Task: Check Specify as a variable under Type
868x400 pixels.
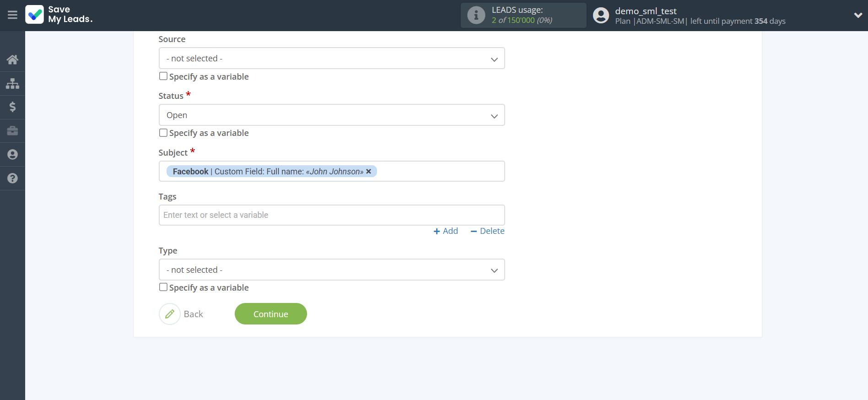Action: coord(163,287)
